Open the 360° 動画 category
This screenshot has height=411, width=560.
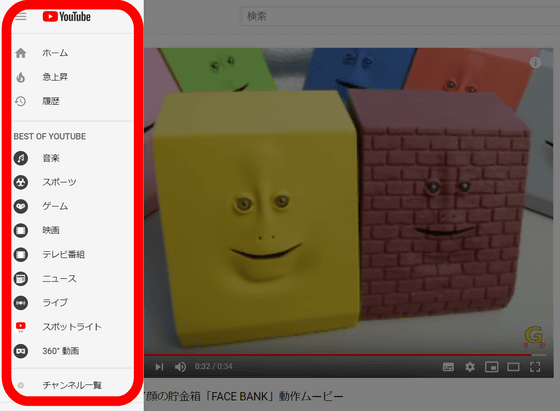[61, 351]
